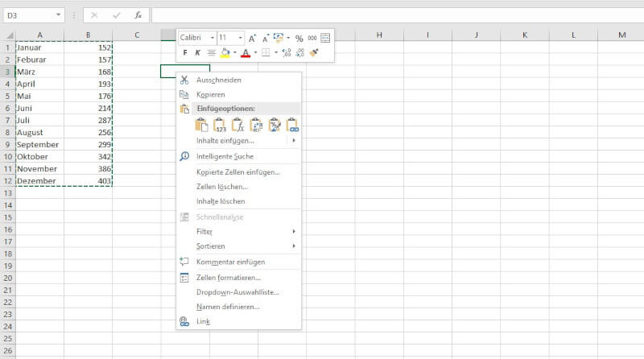The width and height of the screenshot is (644, 359).
Task: Select cell A8 containing August
Action: [39, 132]
